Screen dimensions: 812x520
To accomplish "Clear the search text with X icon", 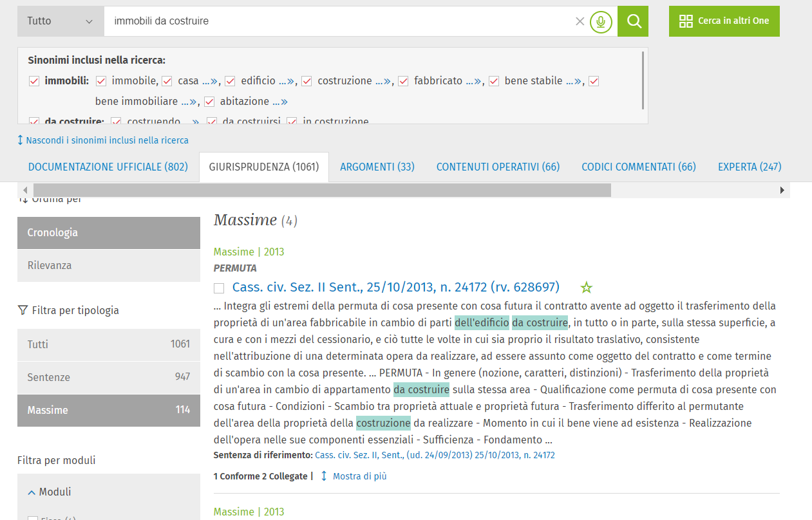I will [580, 21].
